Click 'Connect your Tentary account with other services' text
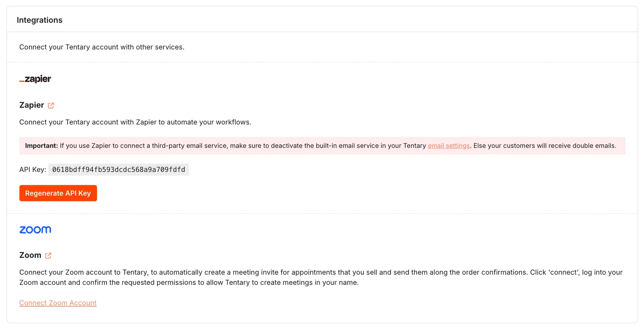The height and width of the screenshot is (330, 644). click(102, 47)
